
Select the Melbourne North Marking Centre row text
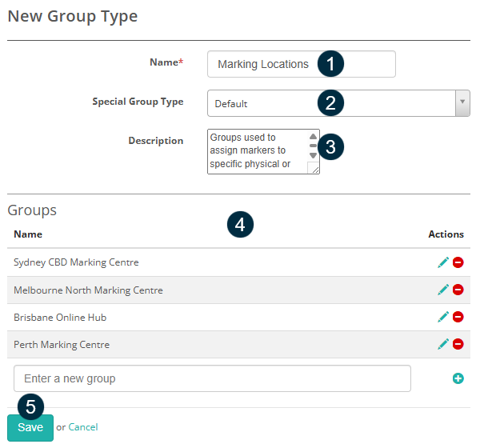click(x=88, y=290)
